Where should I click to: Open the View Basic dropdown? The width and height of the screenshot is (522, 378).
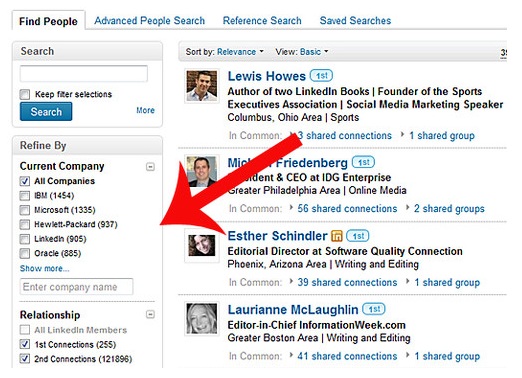click(x=314, y=52)
